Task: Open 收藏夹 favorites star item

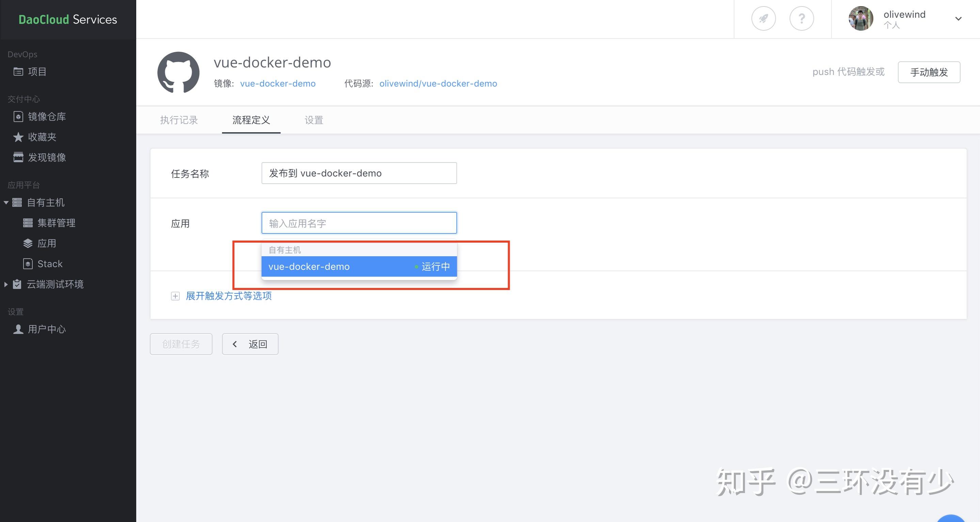Action: pyautogui.click(x=42, y=137)
